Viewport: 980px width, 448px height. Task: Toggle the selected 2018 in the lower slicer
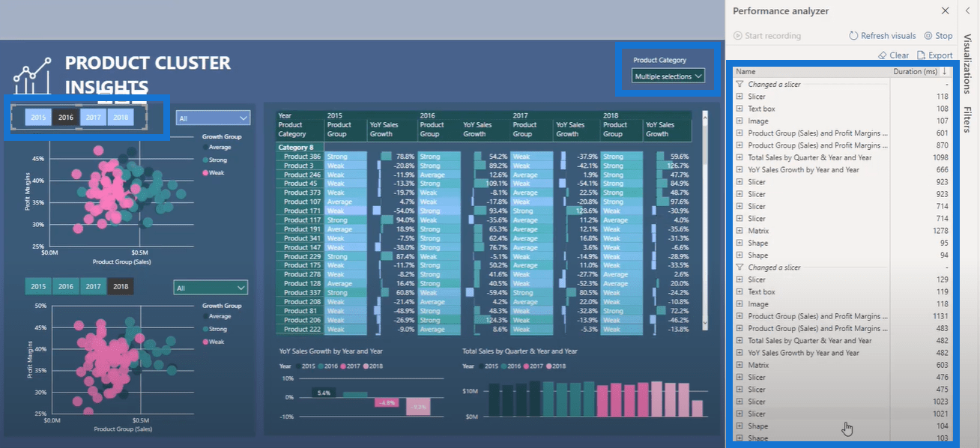click(x=121, y=286)
